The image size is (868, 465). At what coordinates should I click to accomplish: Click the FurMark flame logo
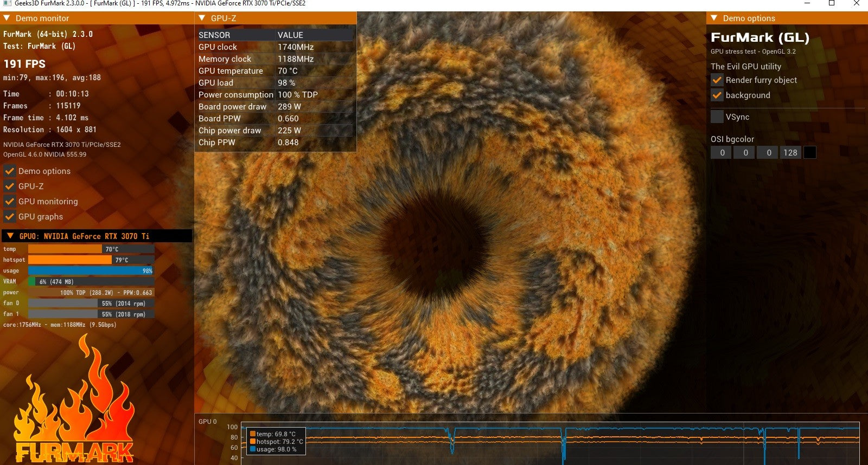[74, 401]
